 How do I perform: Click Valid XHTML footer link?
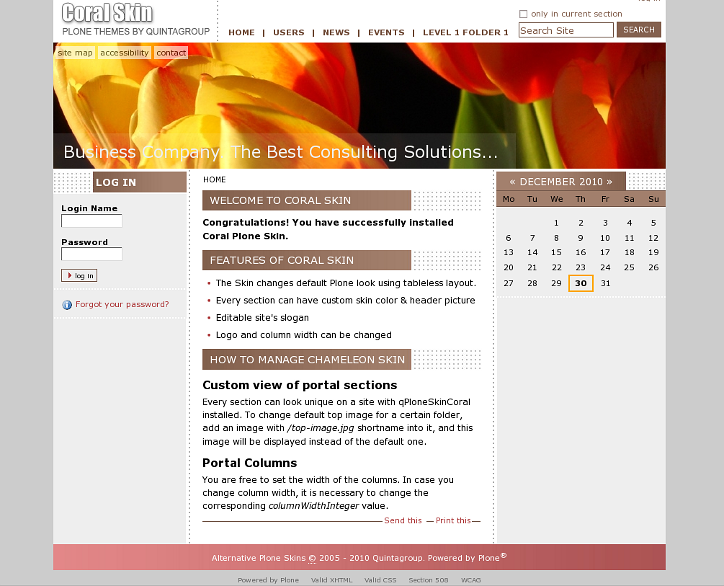coord(331,580)
